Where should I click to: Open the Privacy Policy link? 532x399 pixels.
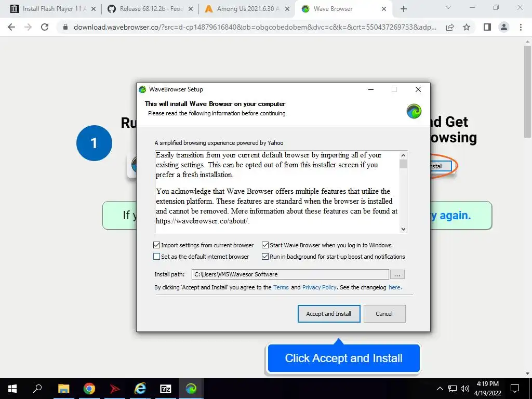point(320,287)
